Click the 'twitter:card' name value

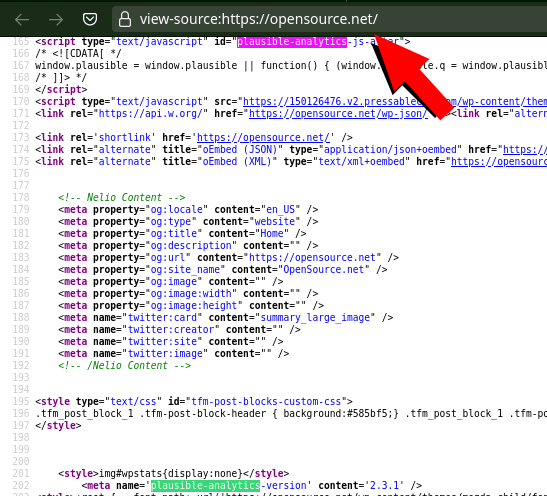[162, 317]
